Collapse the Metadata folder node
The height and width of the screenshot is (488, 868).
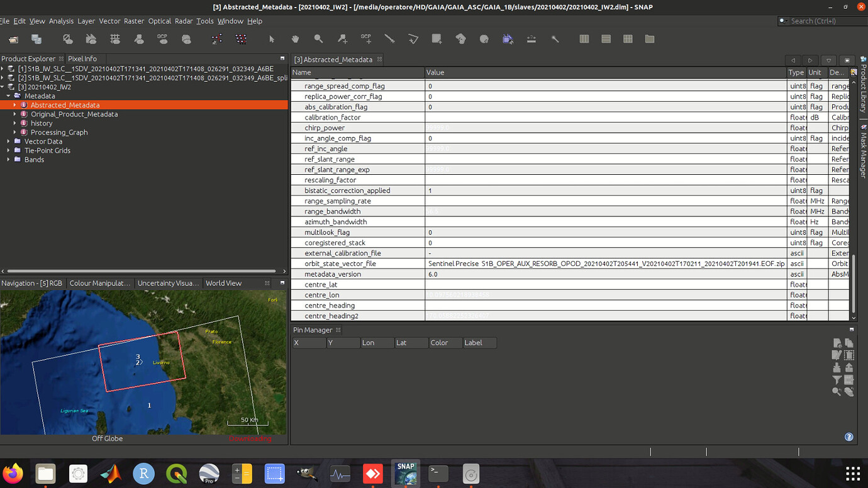tap(9, 96)
